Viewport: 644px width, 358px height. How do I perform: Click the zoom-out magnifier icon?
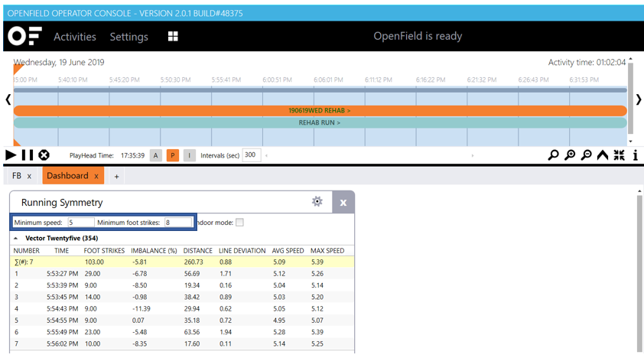click(x=587, y=155)
